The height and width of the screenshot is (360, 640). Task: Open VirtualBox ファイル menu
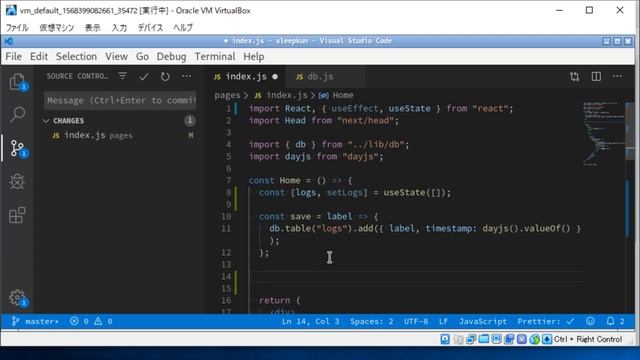click(x=17, y=27)
